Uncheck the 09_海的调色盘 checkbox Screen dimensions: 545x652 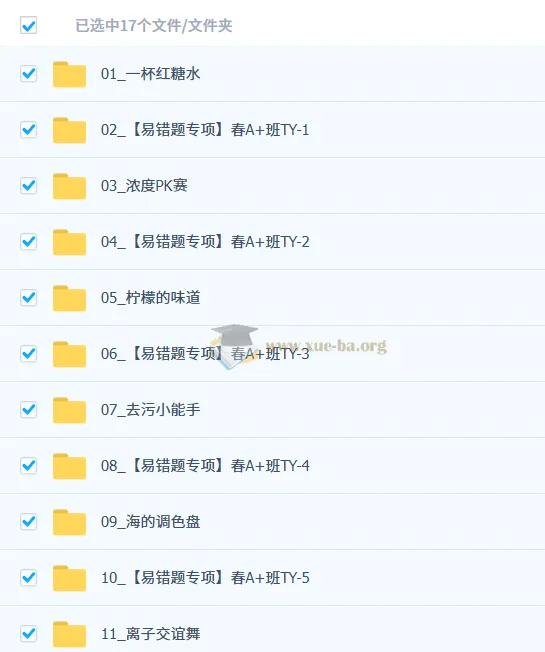click(29, 521)
